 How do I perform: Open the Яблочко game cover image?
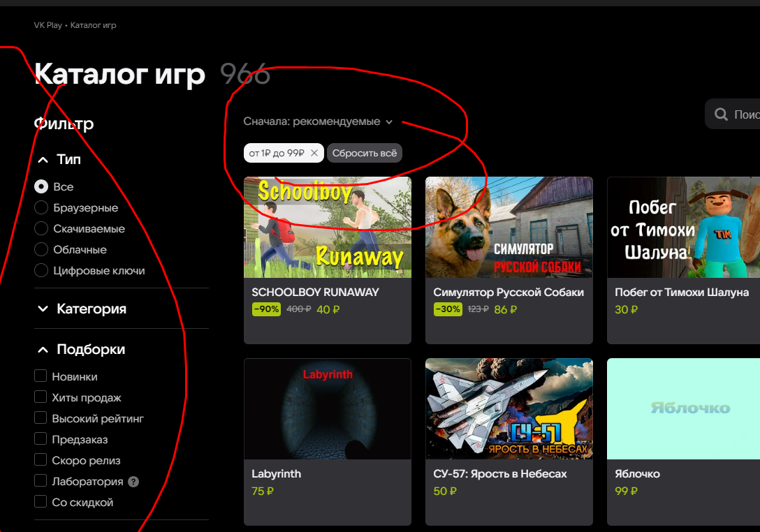pyautogui.click(x=683, y=409)
